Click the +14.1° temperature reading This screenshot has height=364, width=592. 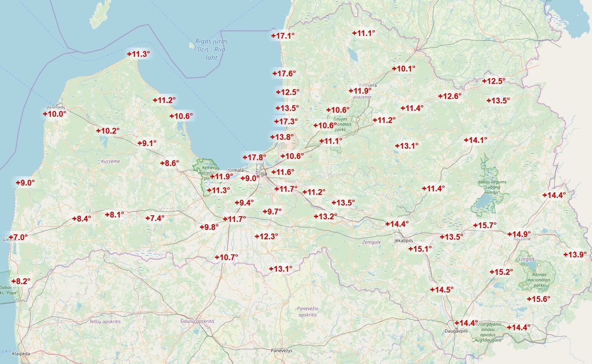tap(476, 140)
